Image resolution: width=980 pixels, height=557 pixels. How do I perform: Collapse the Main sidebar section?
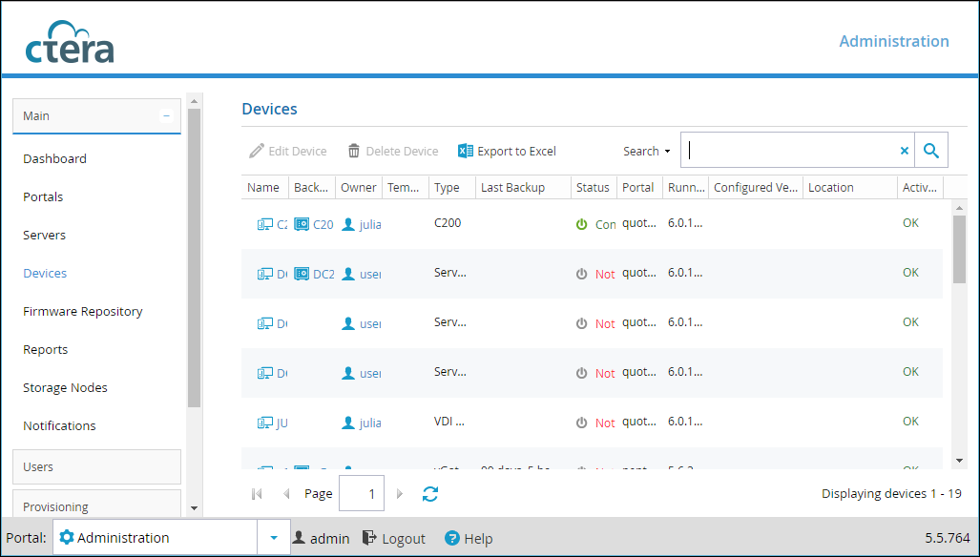pos(166,115)
